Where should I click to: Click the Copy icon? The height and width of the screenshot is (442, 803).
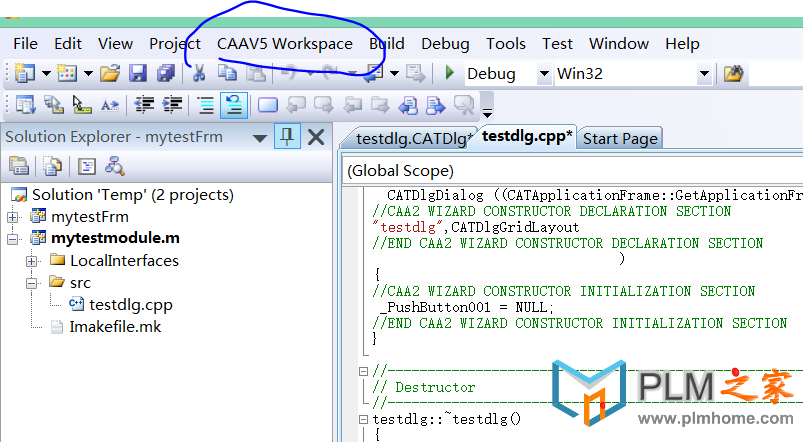point(227,73)
